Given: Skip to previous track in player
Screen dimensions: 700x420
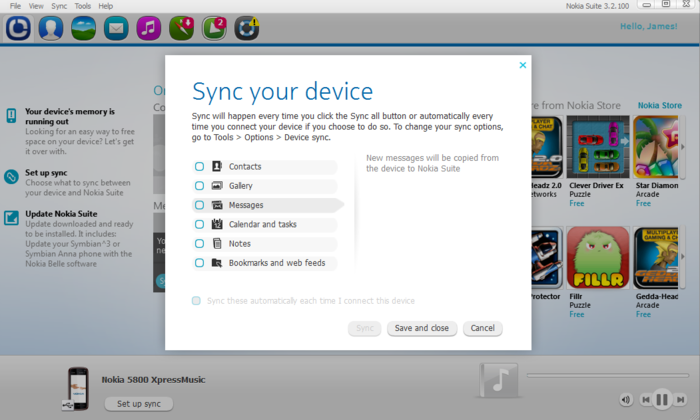Looking at the screenshot, I should [645, 399].
